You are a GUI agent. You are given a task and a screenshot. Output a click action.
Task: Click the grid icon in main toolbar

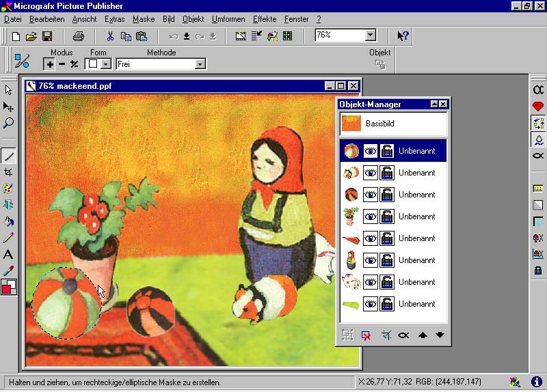coord(287,36)
